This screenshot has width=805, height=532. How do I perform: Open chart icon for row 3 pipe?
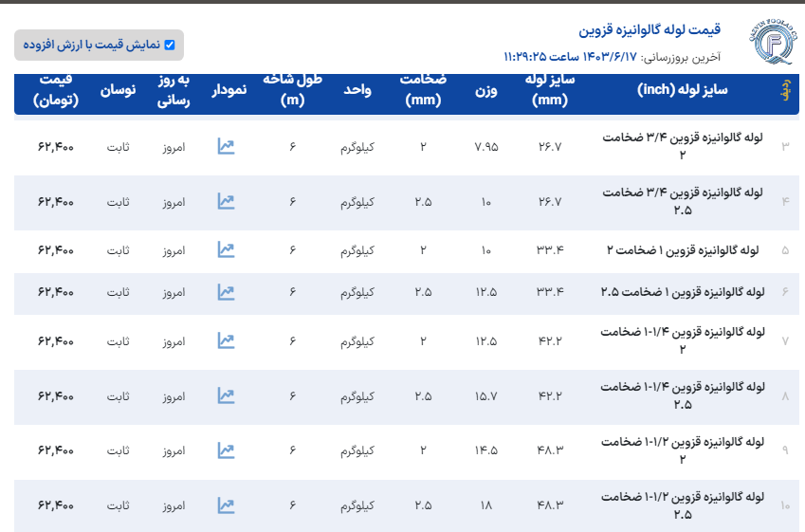pos(226,146)
